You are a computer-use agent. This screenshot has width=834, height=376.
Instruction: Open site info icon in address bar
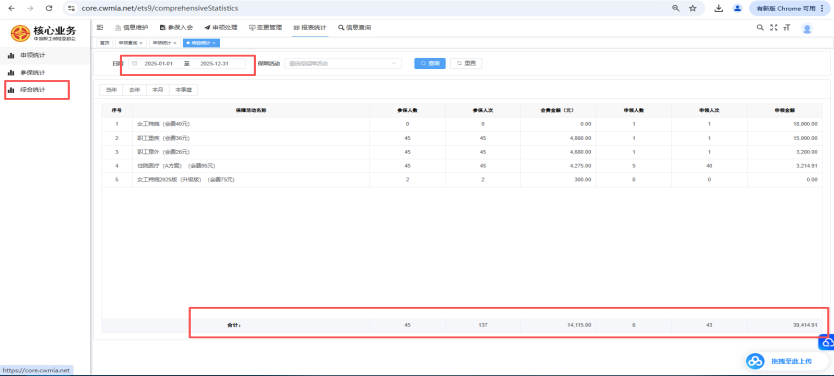pos(72,9)
